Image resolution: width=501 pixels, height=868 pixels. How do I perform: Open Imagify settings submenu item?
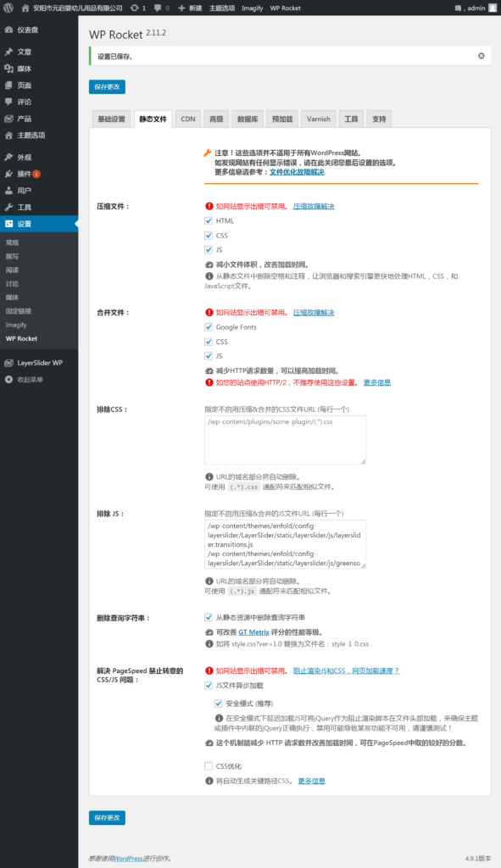pyautogui.click(x=16, y=325)
